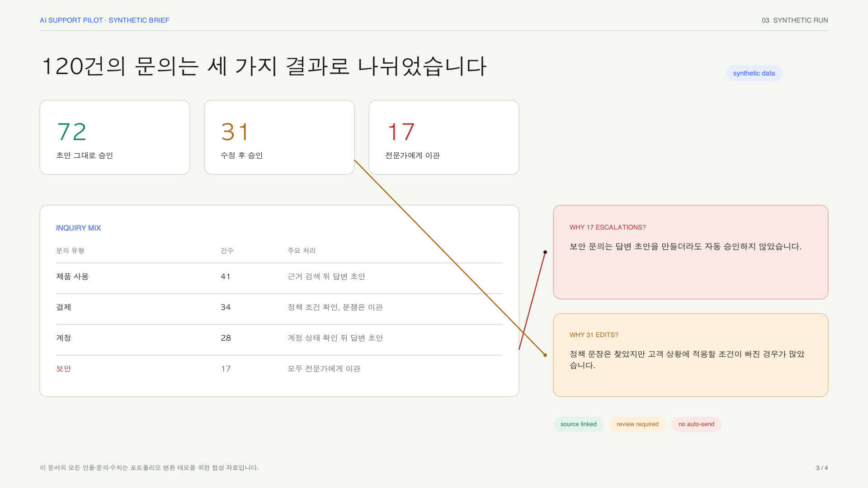
Task: Click the 'WHY 17 ESCALATIONS?' callout box
Action: tap(691, 252)
